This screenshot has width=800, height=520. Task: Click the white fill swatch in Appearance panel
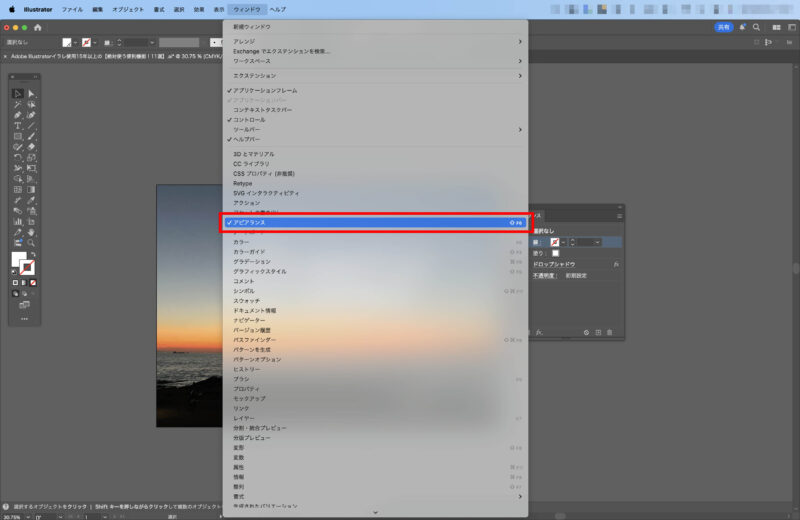tap(555, 253)
